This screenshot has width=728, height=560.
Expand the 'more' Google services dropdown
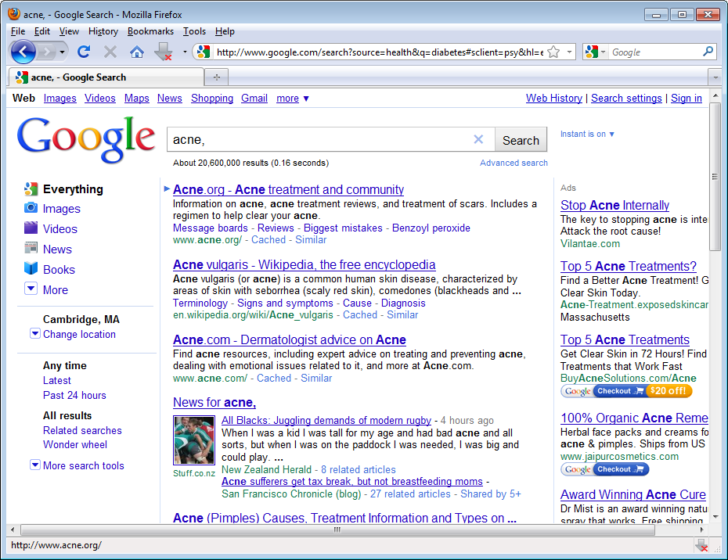[293, 99]
